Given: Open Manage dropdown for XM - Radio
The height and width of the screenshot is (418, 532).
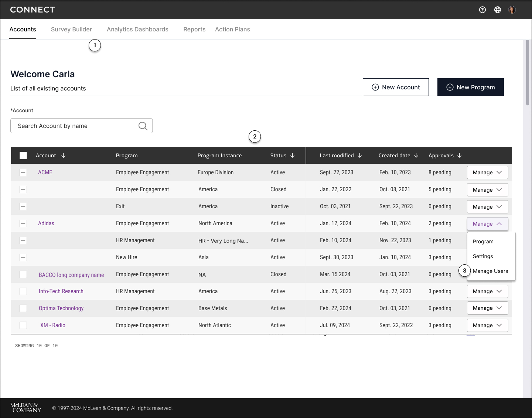Looking at the screenshot, I should click(x=488, y=325).
